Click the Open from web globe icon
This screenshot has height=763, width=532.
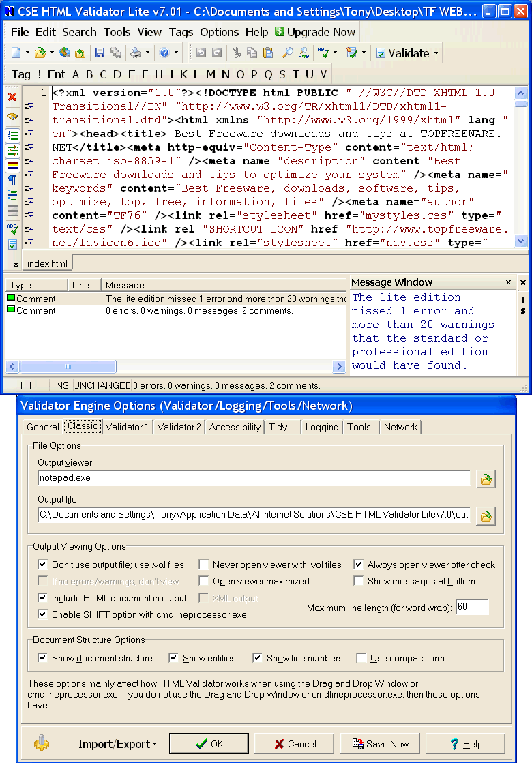point(65,53)
